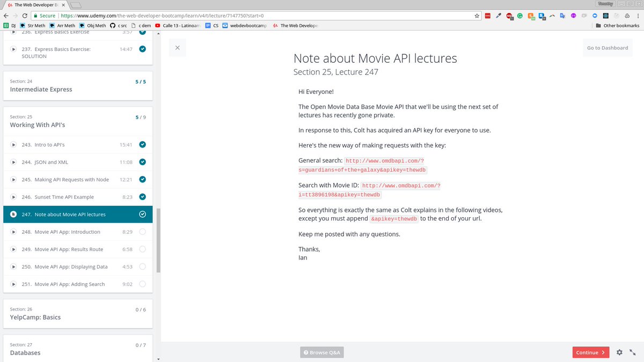This screenshot has width=644, height=362.
Task: Open the LastPass extension icon
Action: 487,16
